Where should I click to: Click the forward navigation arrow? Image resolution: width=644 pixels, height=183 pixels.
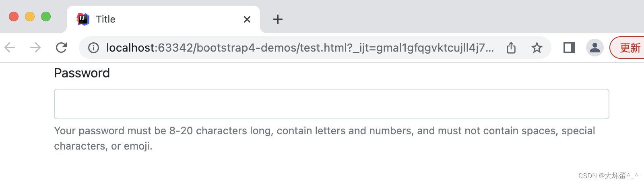[35, 48]
